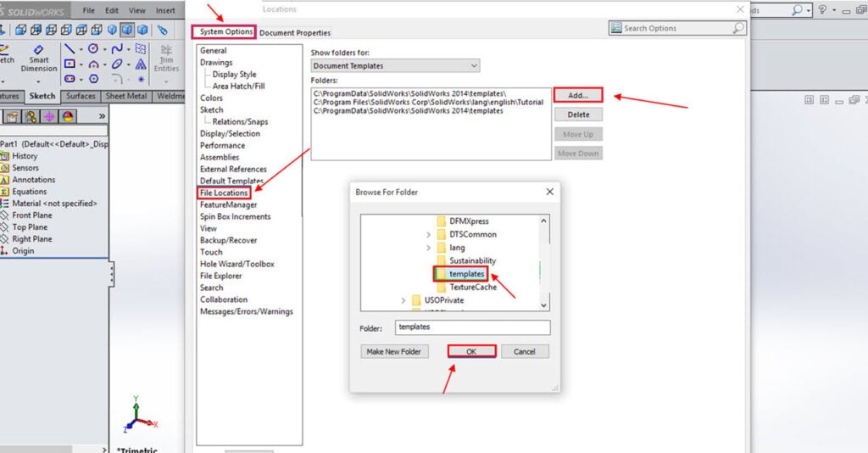Viewport: 868px width, 453px height.
Task: Click the Add... folder button
Action: 578,95
